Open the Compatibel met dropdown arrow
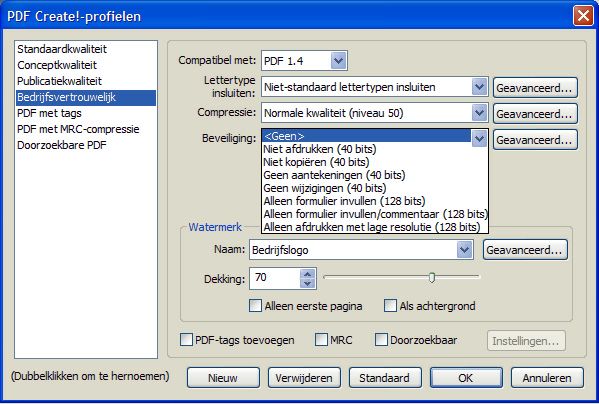This screenshot has width=599, height=404. [338, 61]
